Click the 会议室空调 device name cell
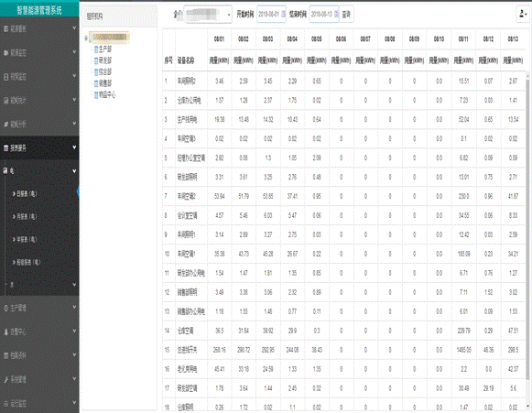 (x=188, y=216)
